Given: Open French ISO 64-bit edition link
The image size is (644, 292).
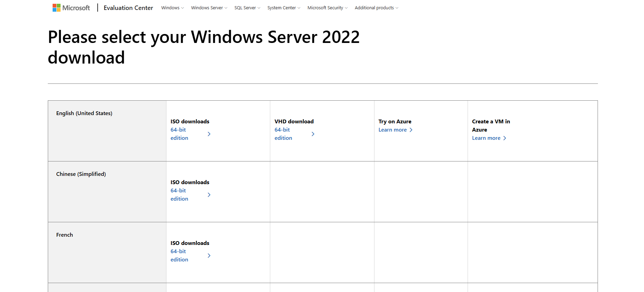Looking at the screenshot, I should click(x=179, y=256).
